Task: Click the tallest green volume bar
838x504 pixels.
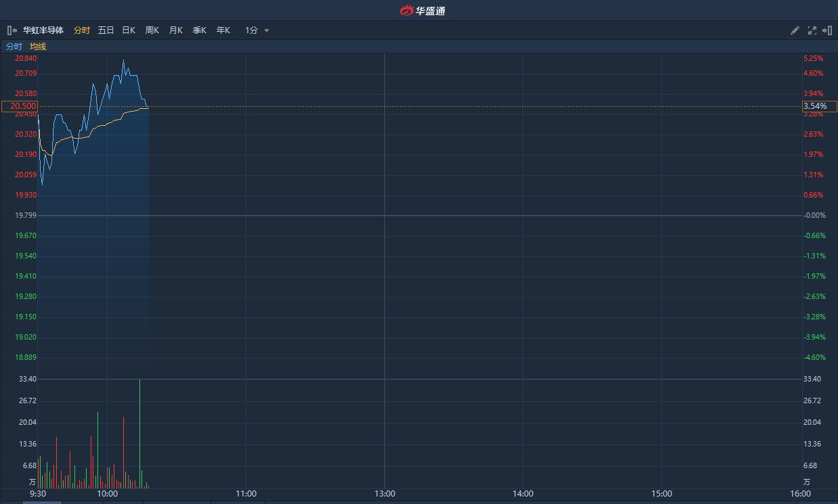Action: (139, 434)
